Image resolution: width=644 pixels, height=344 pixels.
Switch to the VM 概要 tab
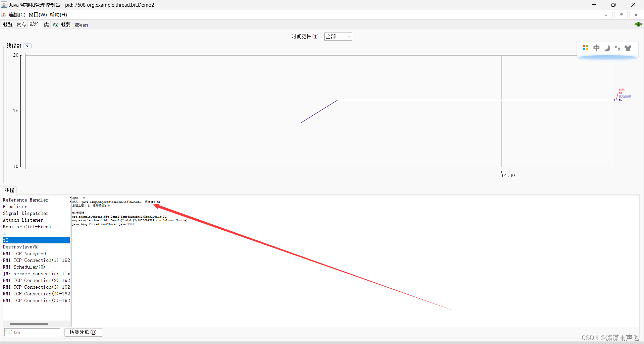[x=61, y=25]
